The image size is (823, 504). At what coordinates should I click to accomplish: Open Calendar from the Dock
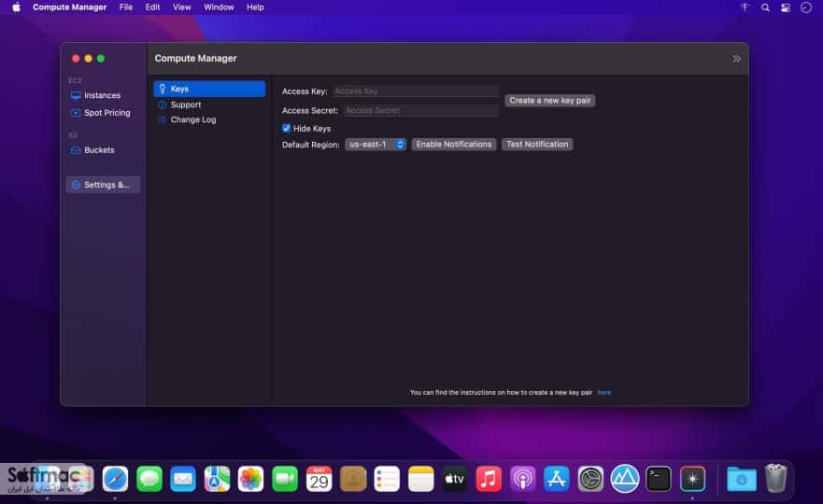click(319, 479)
